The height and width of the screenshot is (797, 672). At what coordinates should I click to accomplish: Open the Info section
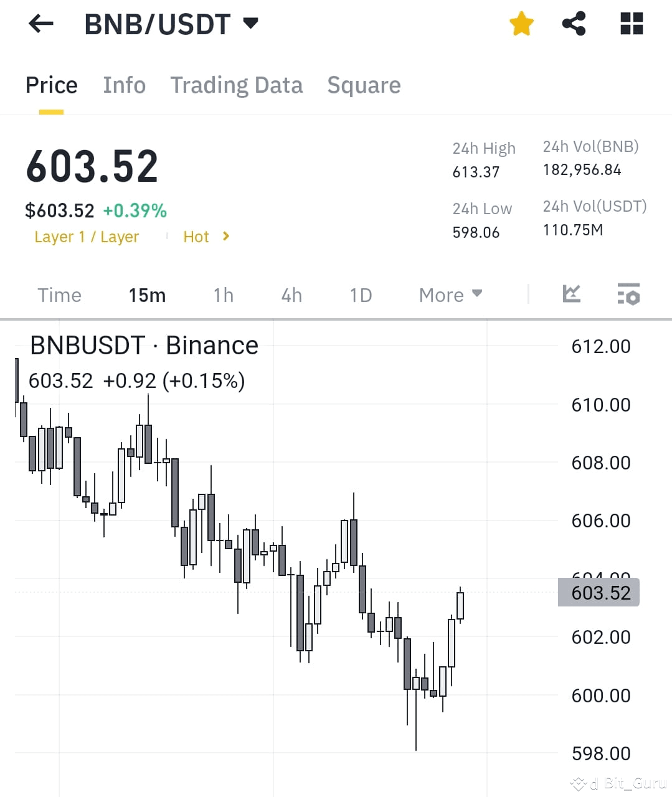click(x=124, y=85)
